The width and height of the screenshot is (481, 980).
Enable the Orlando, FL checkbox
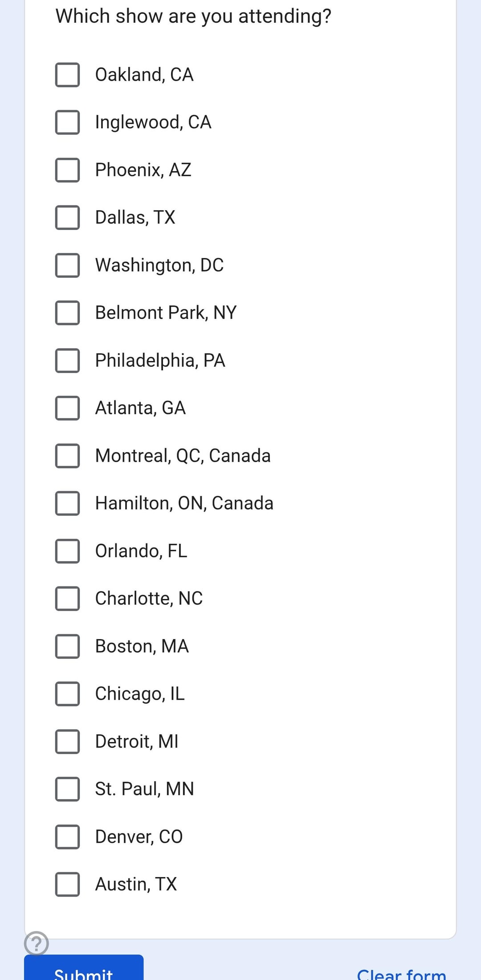click(67, 551)
